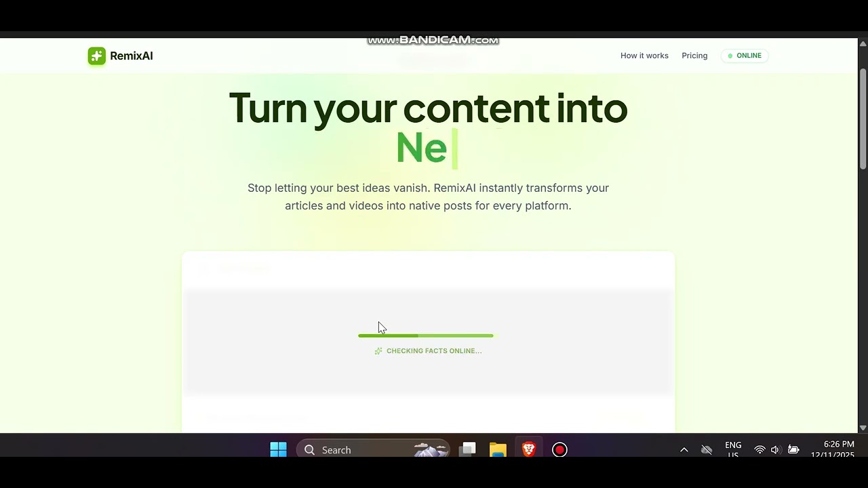Click the RemixAI brand name

point(132,56)
